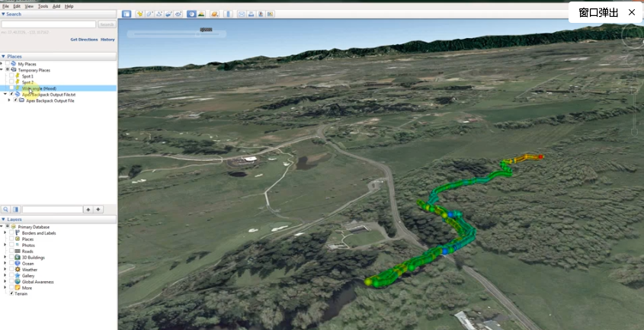Click the Add Placemark pushpin icon
Viewport: 644px width, 330px height.
139,14
